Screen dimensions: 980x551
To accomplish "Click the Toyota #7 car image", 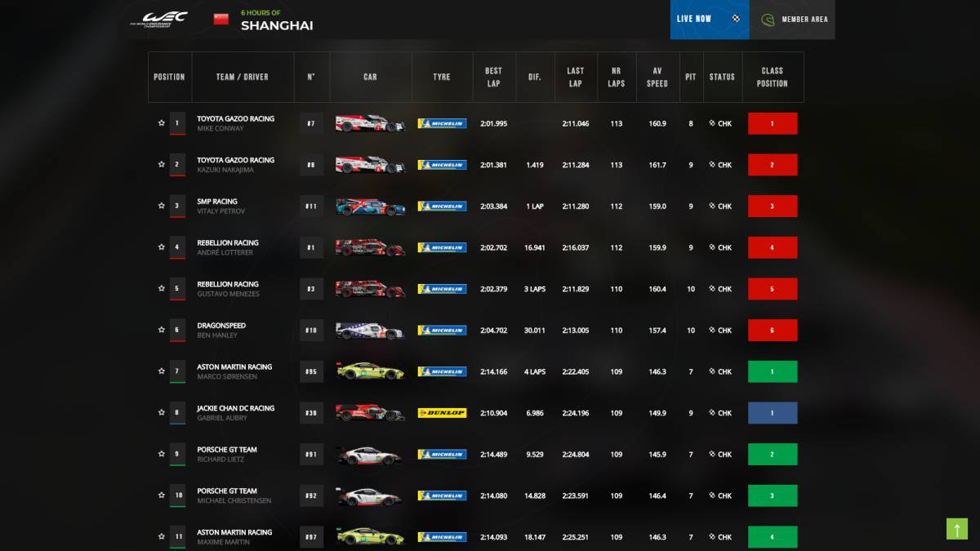I will [370, 123].
